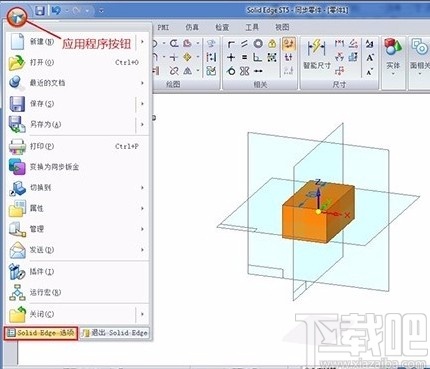Choose 打印(P) Print entry
Viewport: 430px width, 369px height.
(77, 146)
